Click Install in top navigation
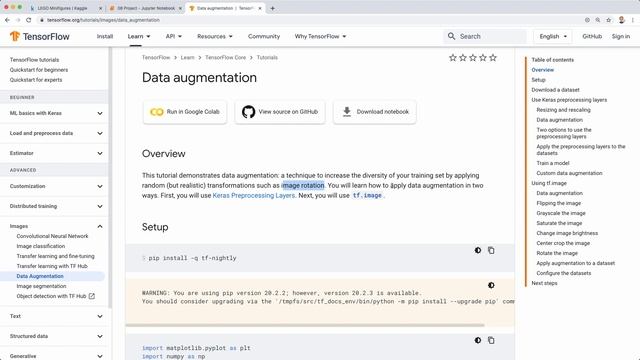The width and height of the screenshot is (640, 360). 105,36
